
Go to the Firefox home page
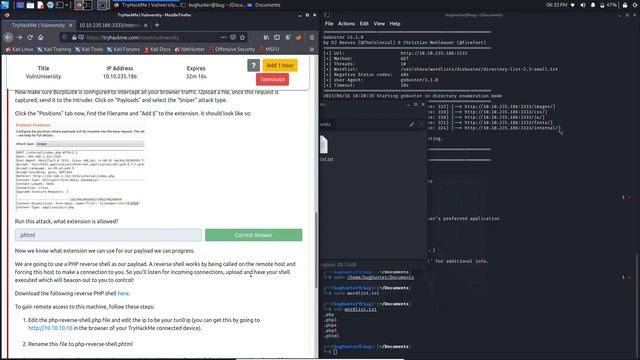coord(40,37)
